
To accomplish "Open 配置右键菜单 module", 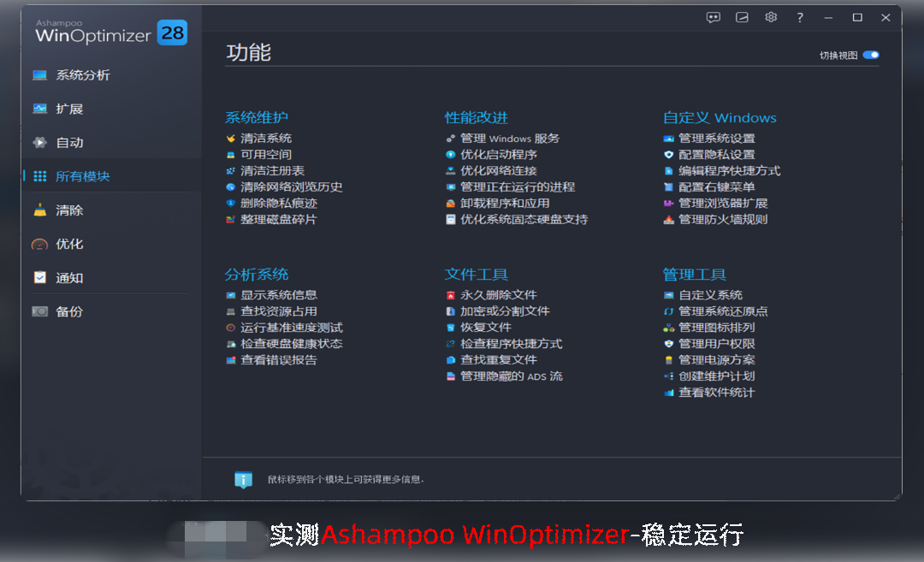I will click(x=717, y=187).
